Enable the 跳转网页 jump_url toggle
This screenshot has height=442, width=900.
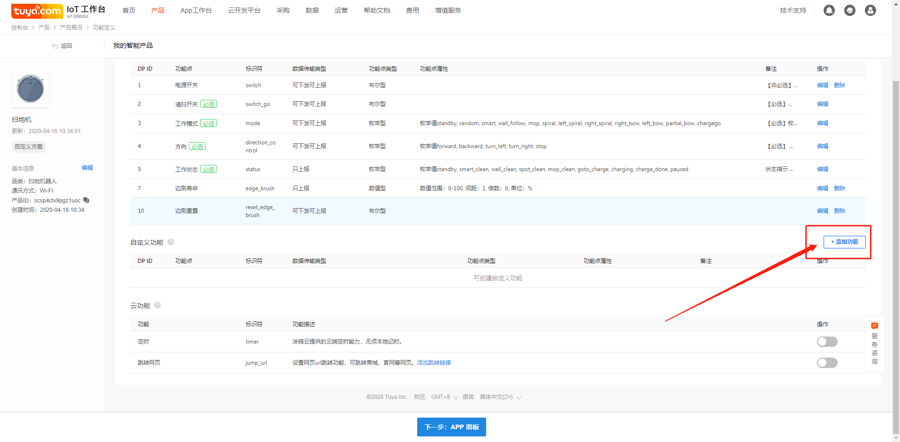[x=826, y=362]
